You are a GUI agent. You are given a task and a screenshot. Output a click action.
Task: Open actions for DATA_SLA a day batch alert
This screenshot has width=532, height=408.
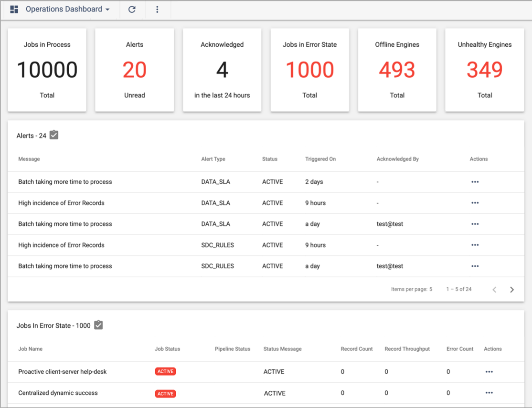point(475,224)
